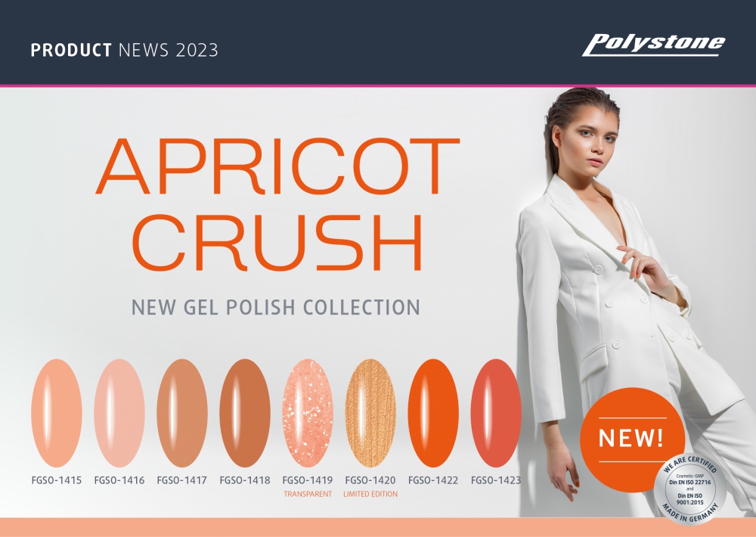Choose the FGSO-1417 tan nail swatch

[x=181, y=413]
